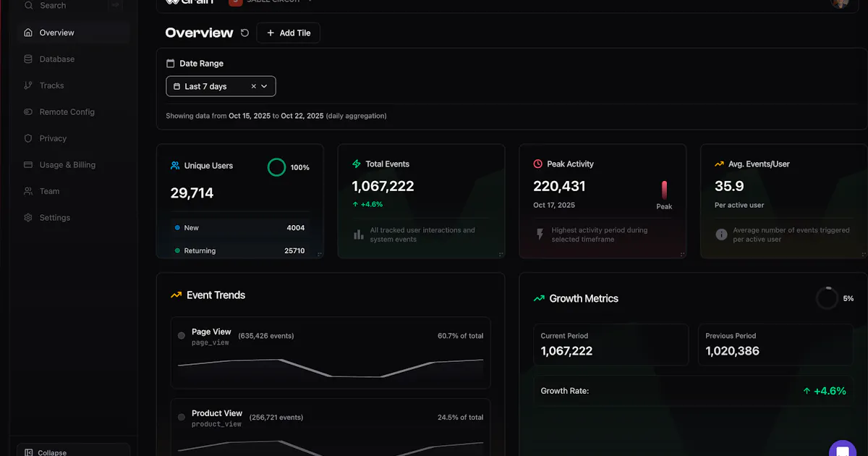Clear the Last 7 days selection
This screenshot has width=868, height=456.
253,86
